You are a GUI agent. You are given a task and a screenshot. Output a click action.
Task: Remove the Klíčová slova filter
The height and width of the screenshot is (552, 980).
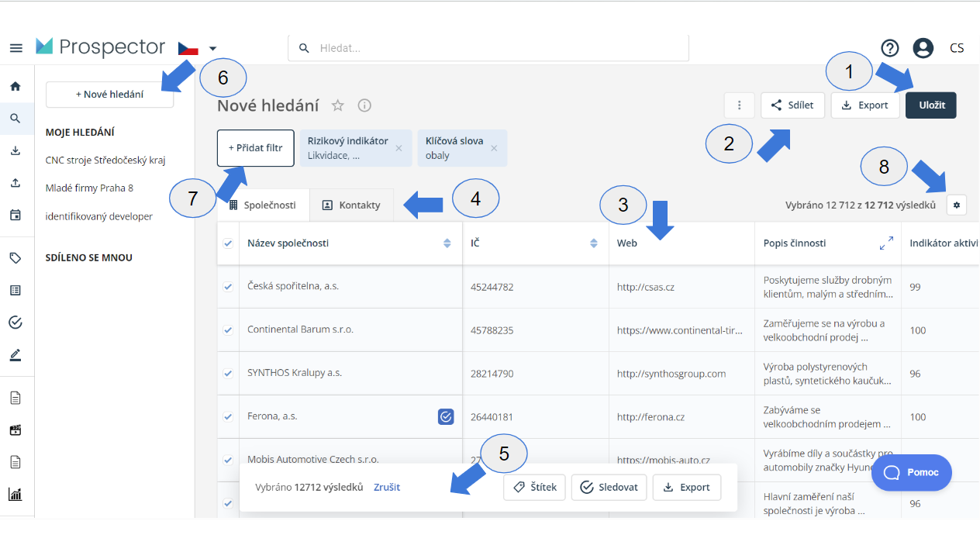[x=494, y=148]
